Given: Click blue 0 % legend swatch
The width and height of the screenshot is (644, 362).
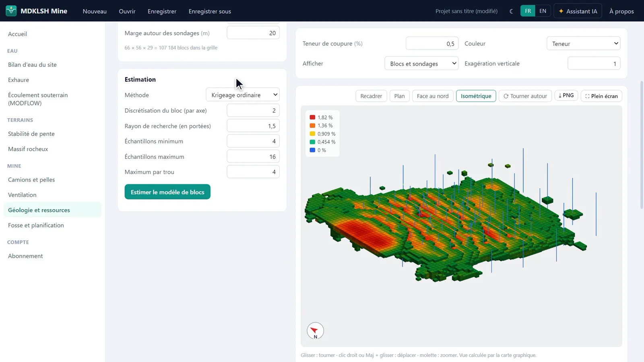Looking at the screenshot, I should point(312,150).
